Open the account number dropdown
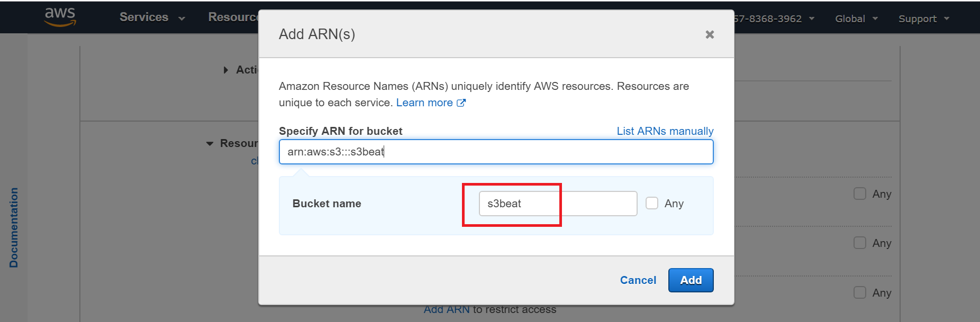980x322 pixels. (x=773, y=19)
